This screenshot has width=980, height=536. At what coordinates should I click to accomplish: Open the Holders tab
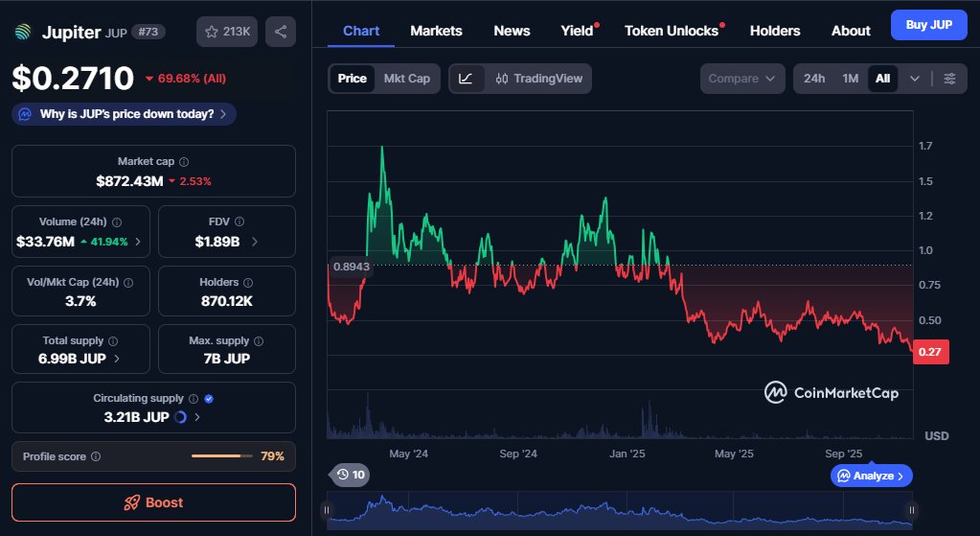pyautogui.click(x=775, y=31)
